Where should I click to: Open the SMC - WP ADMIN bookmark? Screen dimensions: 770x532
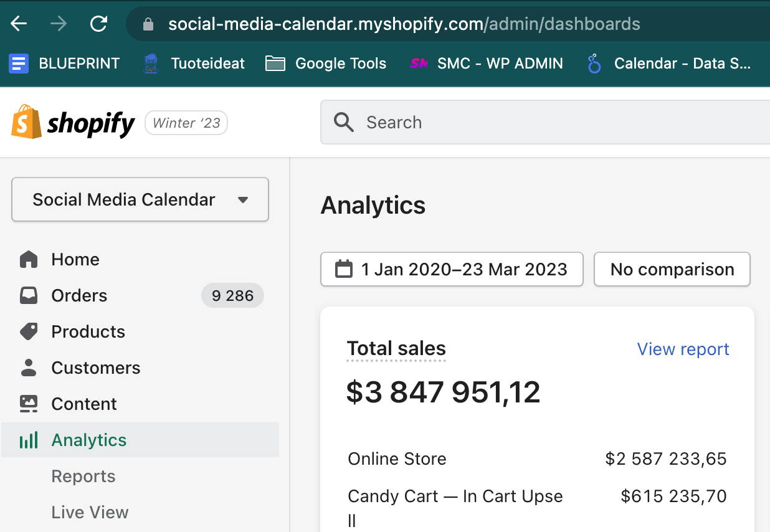click(x=486, y=64)
